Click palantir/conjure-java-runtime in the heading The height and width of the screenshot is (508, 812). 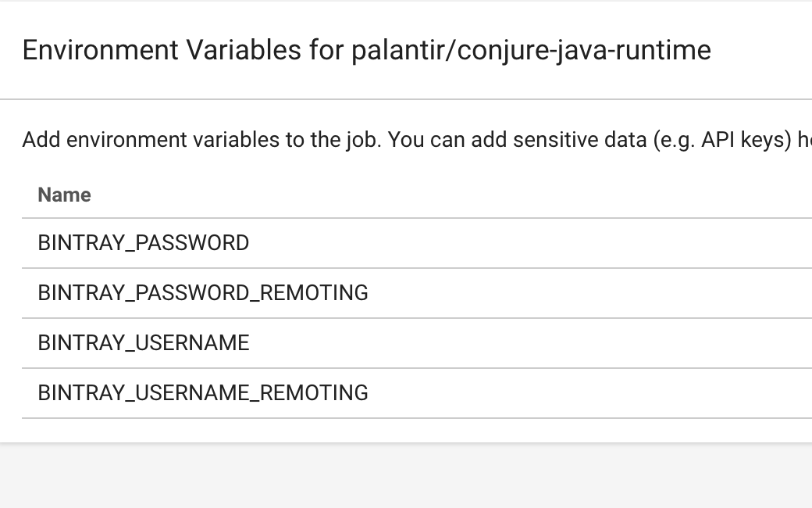[x=531, y=50]
